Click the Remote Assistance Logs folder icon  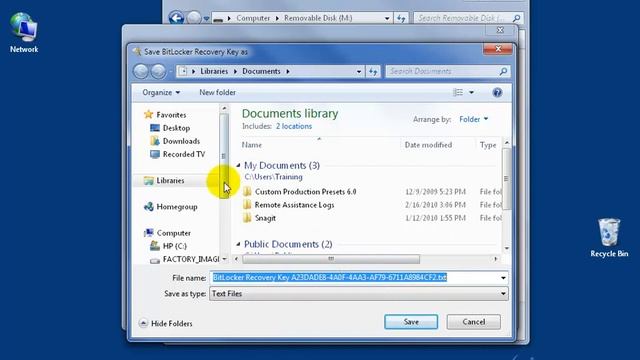(x=247, y=204)
